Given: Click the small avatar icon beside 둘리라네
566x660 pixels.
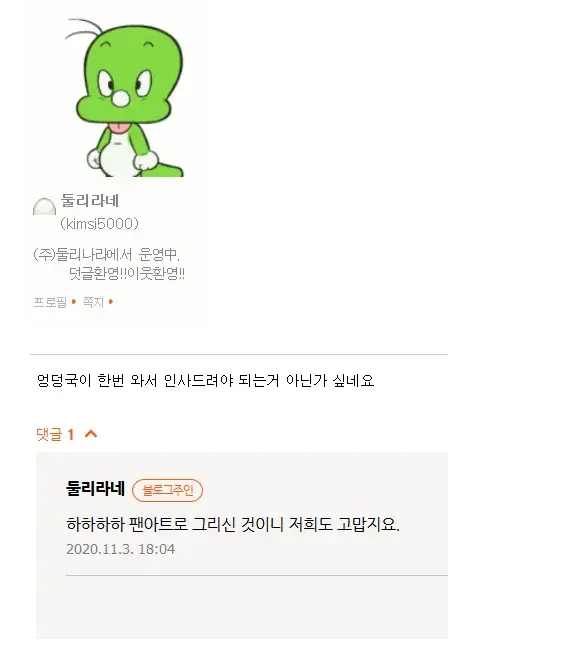Looking at the screenshot, I should click(45, 207).
